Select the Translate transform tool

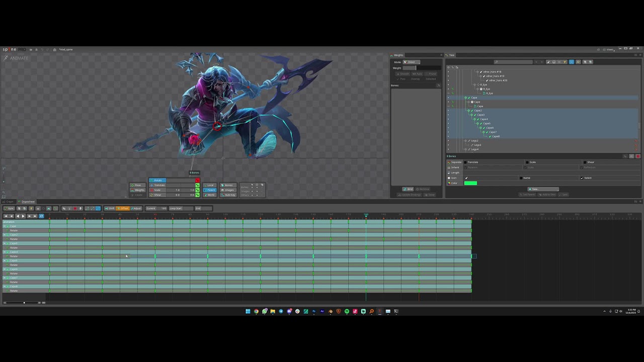[157, 185]
